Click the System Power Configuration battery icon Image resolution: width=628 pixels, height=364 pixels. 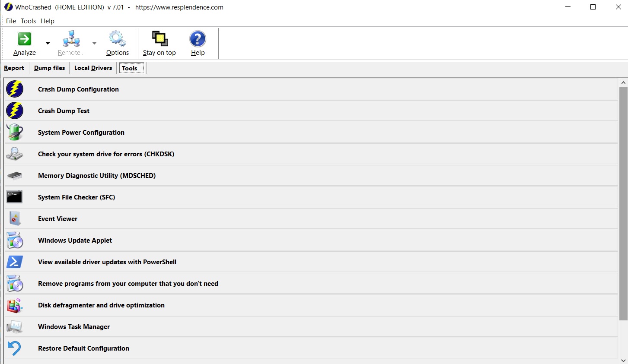click(15, 132)
